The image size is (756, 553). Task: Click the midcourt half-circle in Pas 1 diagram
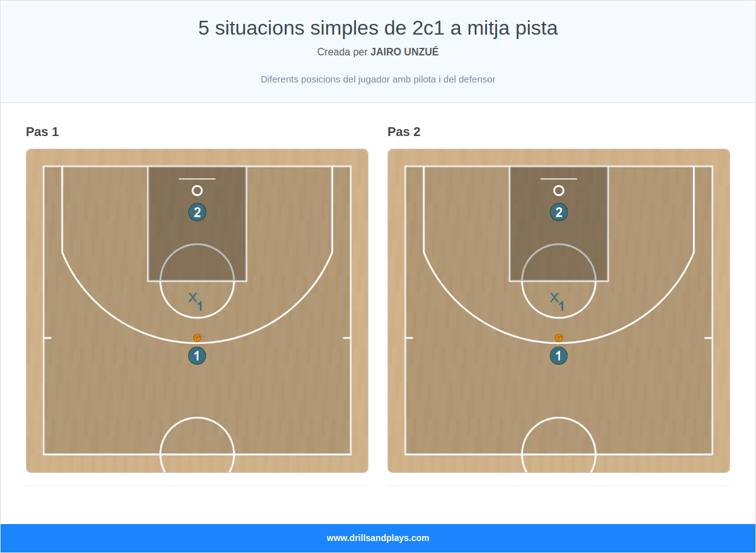click(197, 418)
